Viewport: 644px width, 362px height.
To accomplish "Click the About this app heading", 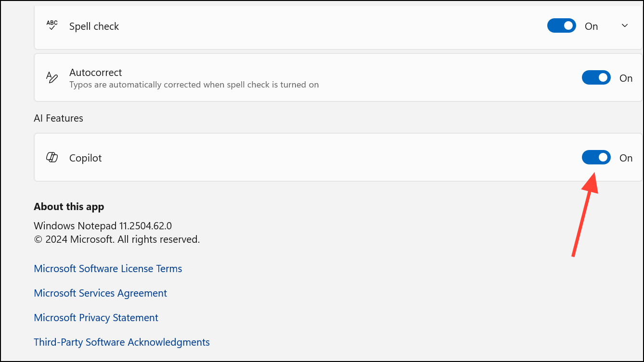I will point(69,207).
